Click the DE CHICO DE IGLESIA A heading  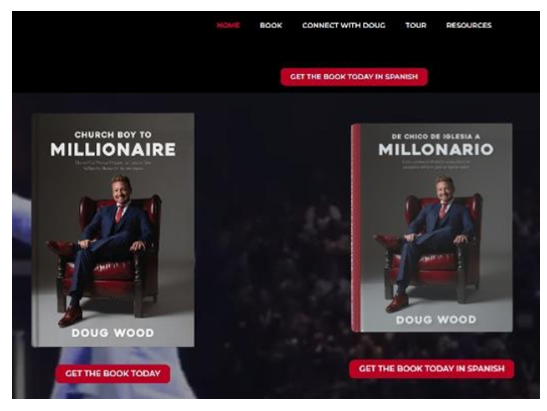pyautogui.click(x=436, y=136)
